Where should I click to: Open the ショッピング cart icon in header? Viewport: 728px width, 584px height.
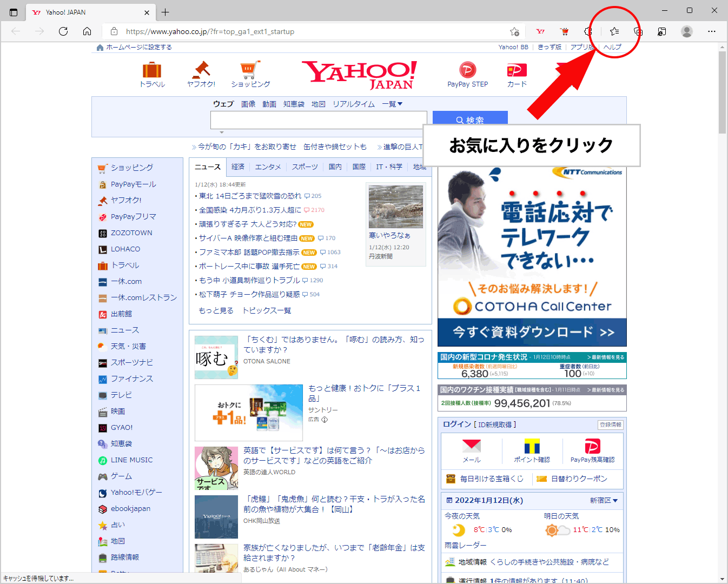(250, 70)
